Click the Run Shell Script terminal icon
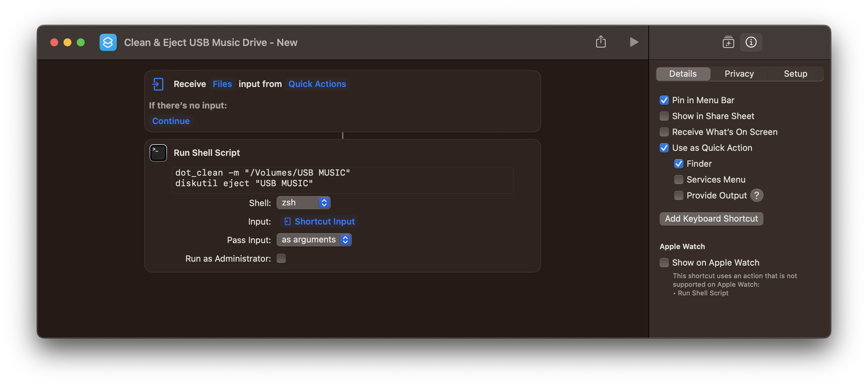 click(x=158, y=153)
